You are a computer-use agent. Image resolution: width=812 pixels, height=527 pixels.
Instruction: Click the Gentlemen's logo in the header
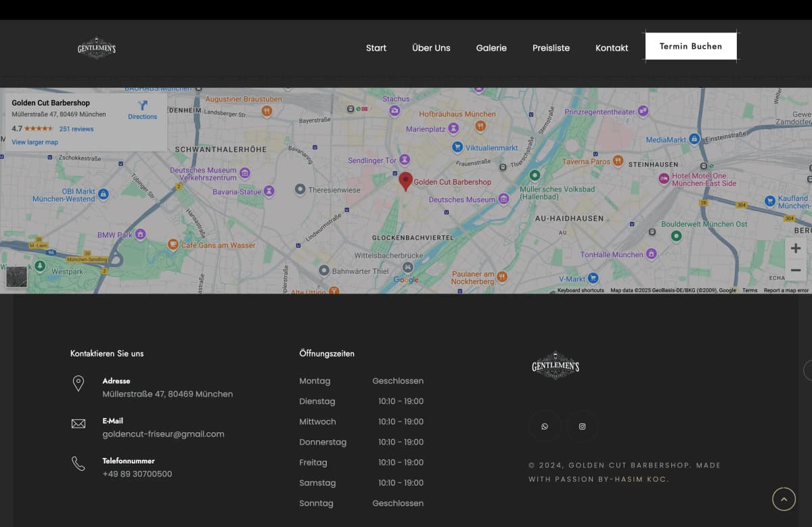[x=96, y=47]
